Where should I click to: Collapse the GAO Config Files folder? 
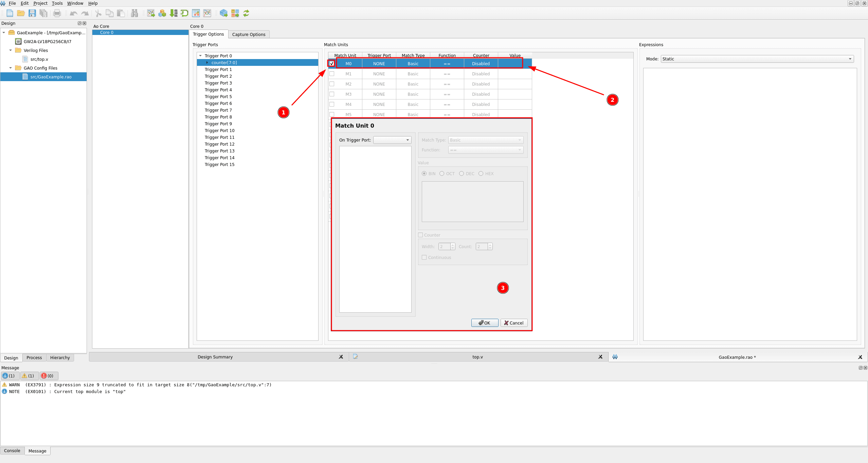pyautogui.click(x=11, y=68)
